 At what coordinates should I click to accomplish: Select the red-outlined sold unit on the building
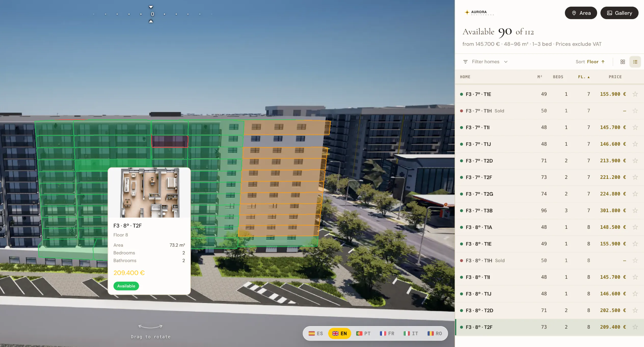[170, 141]
